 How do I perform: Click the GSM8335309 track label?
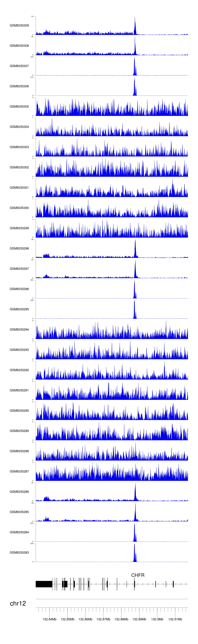tap(19, 26)
